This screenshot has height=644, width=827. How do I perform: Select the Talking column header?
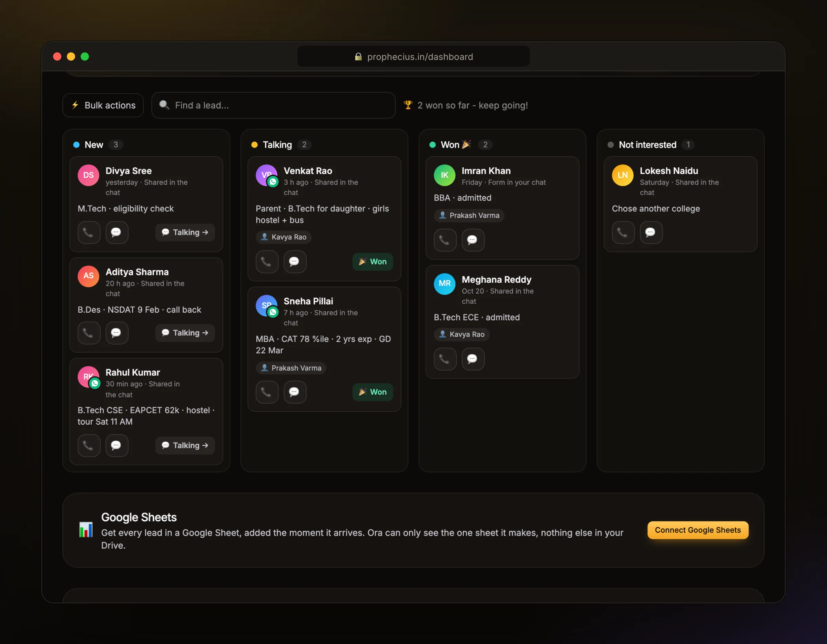277,145
